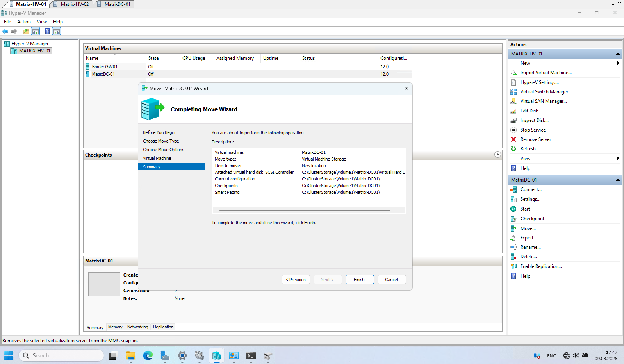Viewport: 624px width, 364px height.
Task: Click Cancel in the Move wizard
Action: pyautogui.click(x=391, y=280)
